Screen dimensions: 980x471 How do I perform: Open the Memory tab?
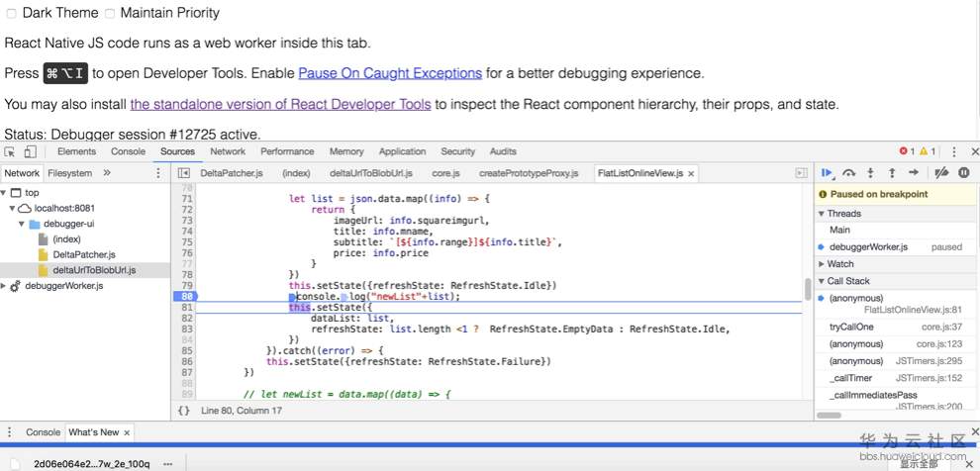(346, 151)
